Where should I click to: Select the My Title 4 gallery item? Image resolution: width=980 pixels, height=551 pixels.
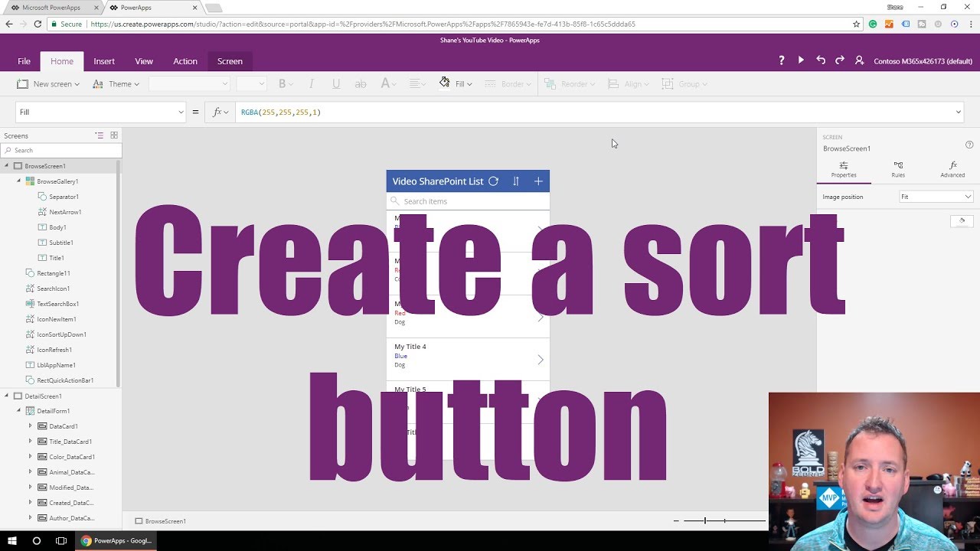468,360
